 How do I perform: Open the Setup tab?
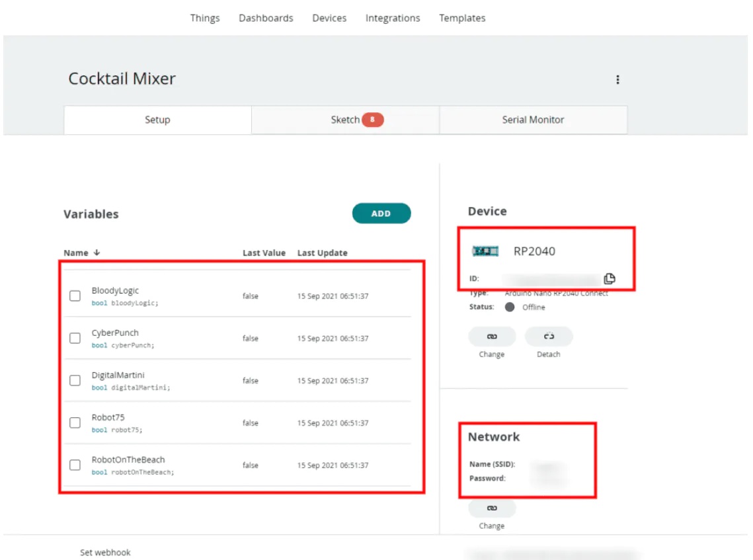tap(157, 120)
